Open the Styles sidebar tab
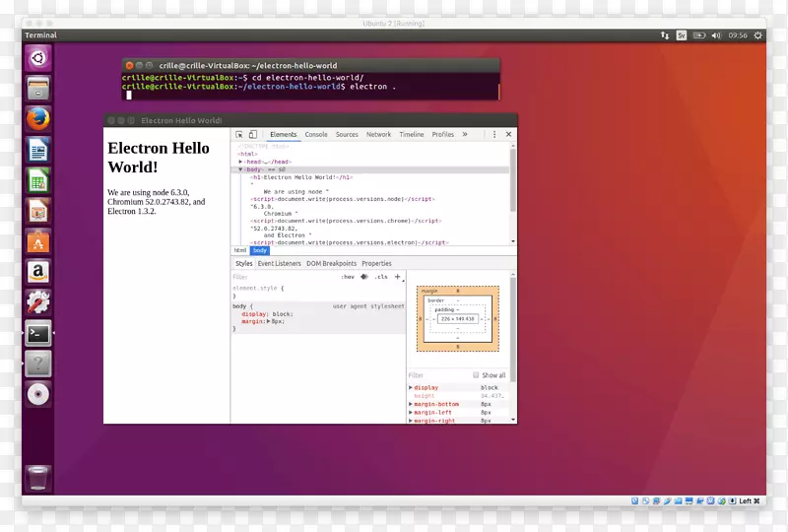Image resolution: width=788 pixels, height=532 pixels. [x=243, y=263]
